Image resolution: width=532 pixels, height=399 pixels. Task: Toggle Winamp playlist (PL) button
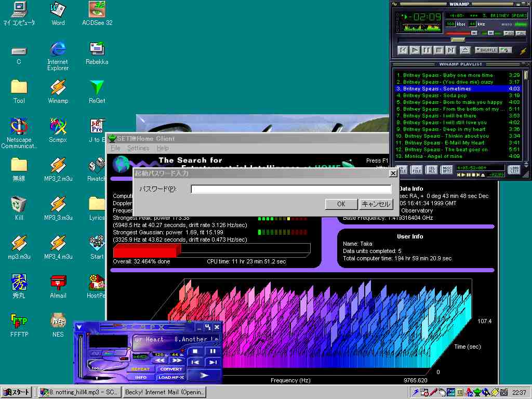[x=520, y=33]
